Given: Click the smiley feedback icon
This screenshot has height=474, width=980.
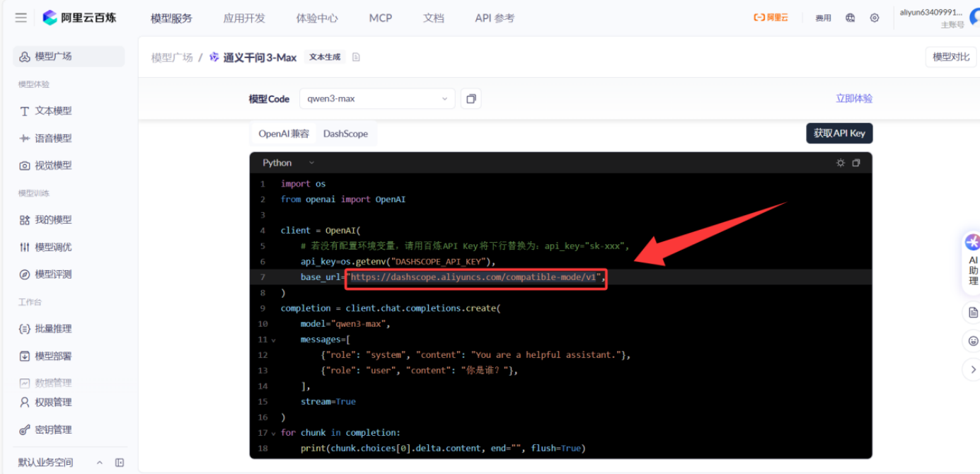Looking at the screenshot, I should click(x=974, y=341).
